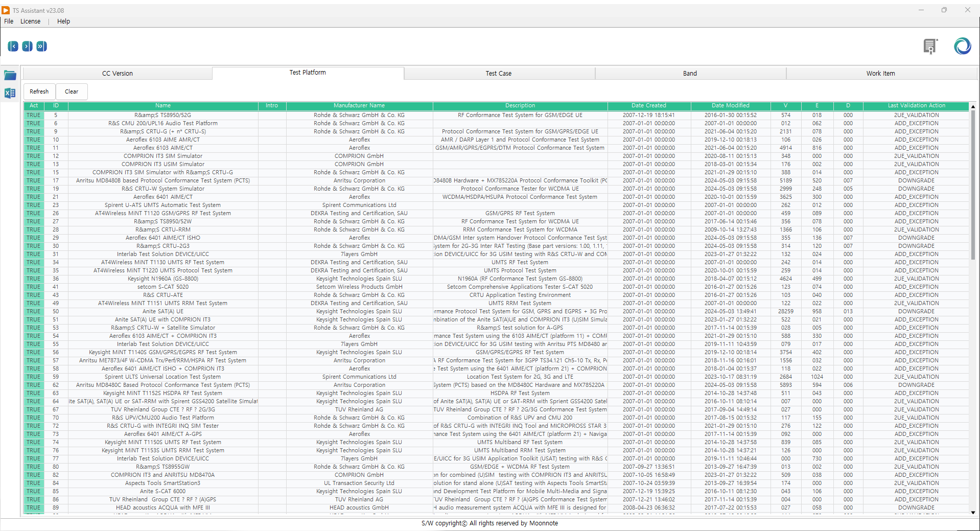Click date created '2008-04-23 06:36:32'
This screenshot has width=980, height=531.
649,508
